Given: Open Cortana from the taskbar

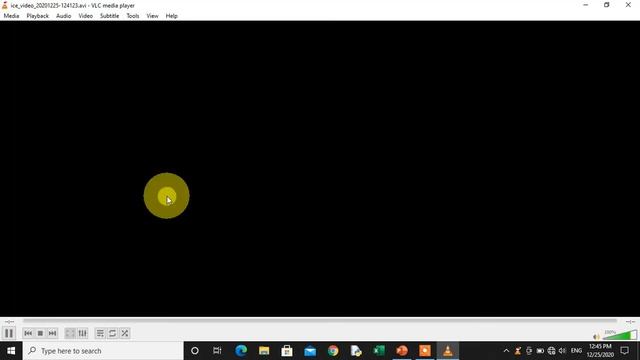Looking at the screenshot, I should [x=195, y=351].
